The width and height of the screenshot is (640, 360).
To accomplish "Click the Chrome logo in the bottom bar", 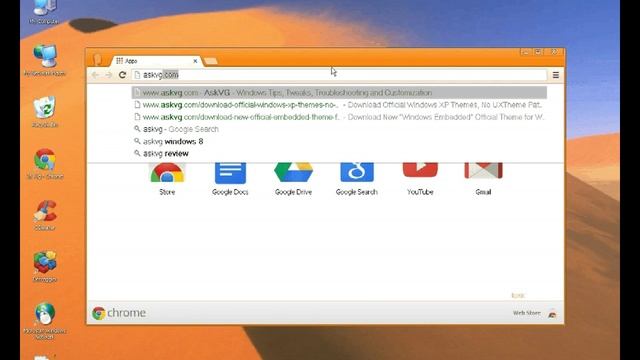I will coord(119,313).
